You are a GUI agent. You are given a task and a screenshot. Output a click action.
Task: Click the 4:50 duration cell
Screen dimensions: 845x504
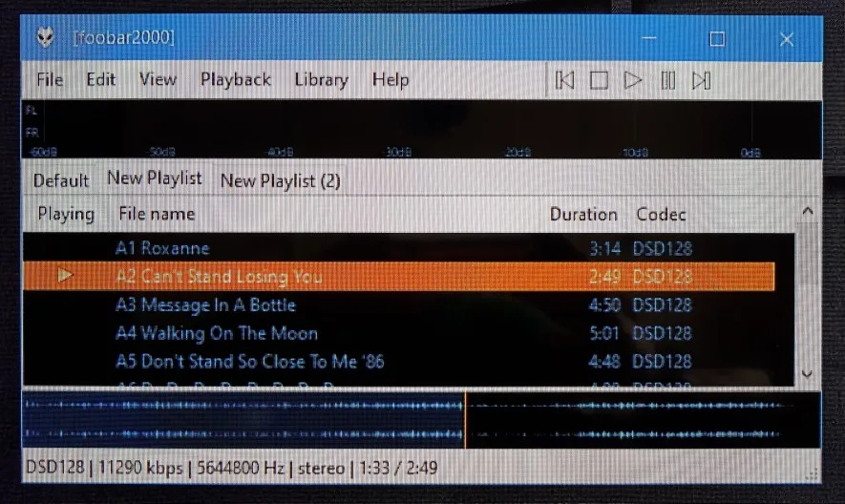tap(604, 305)
